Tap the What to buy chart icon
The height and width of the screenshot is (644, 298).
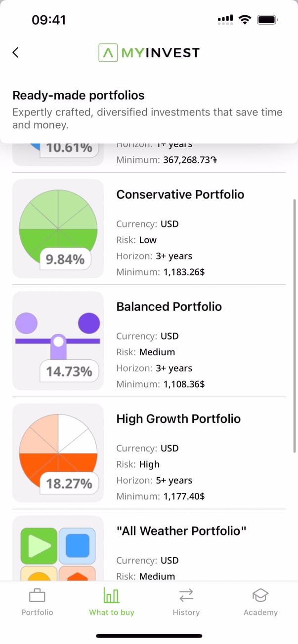point(112,596)
